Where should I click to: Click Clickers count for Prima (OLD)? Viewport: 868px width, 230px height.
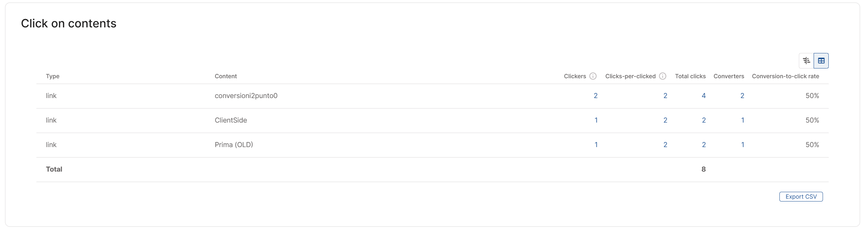596,145
